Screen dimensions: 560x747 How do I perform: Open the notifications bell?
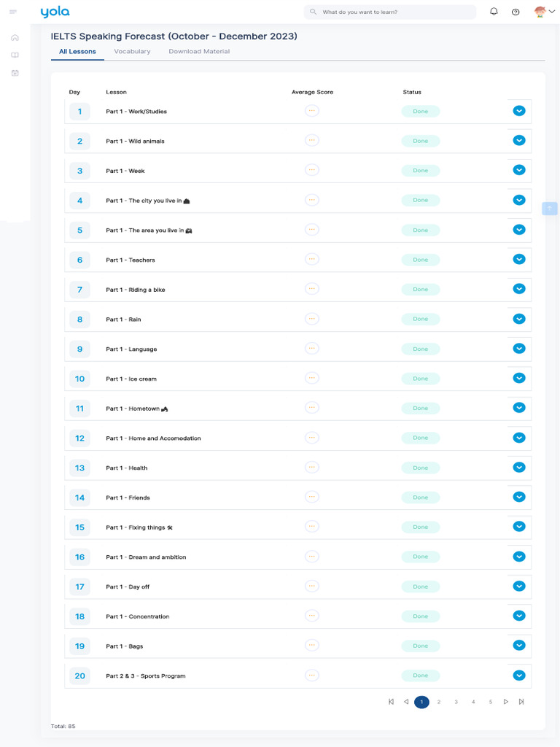click(x=494, y=12)
